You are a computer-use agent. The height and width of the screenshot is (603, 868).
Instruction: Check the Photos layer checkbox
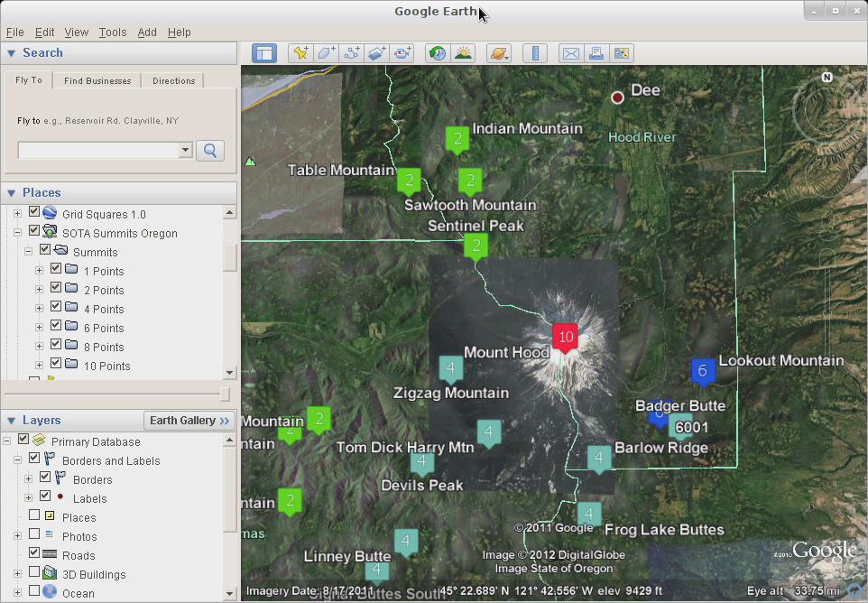[34, 533]
